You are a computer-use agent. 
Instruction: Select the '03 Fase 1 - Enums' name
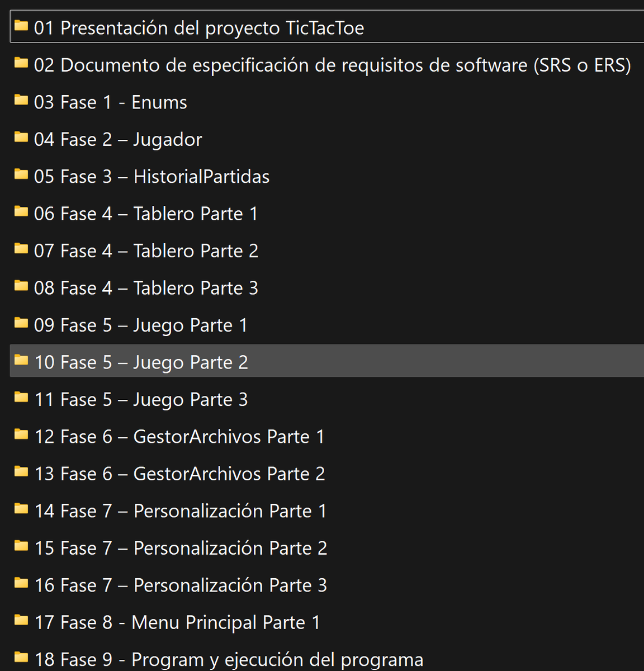pyautogui.click(x=111, y=102)
